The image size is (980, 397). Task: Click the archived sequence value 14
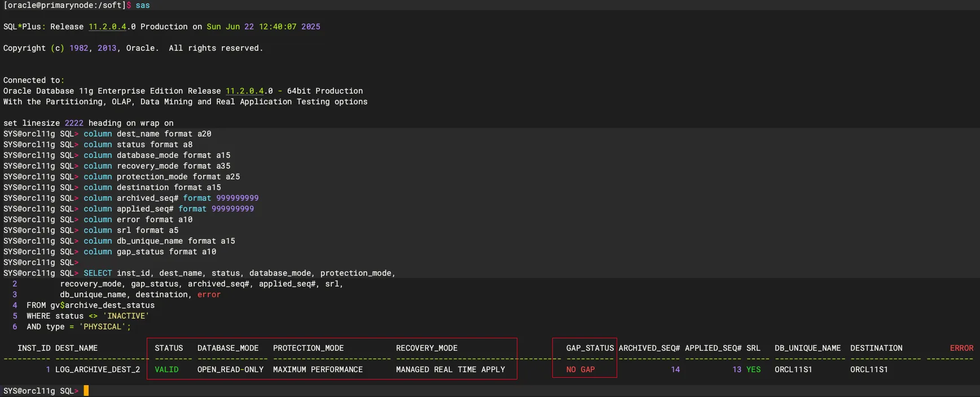click(x=675, y=369)
